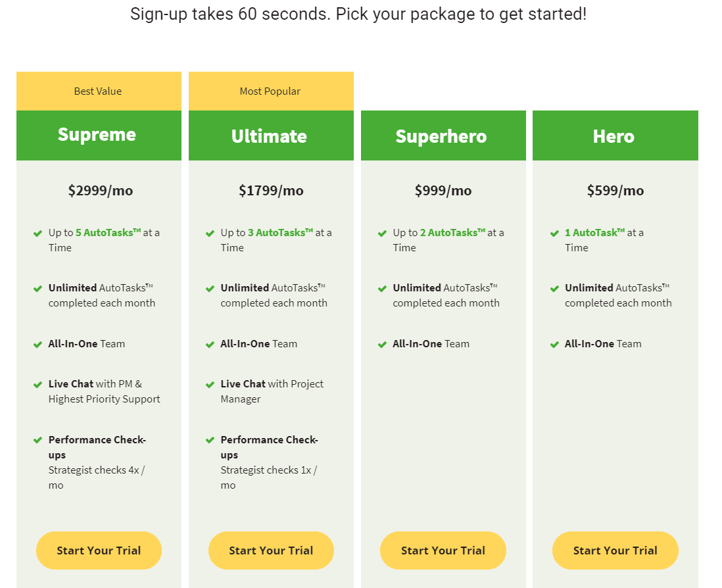Start Your Trial for the Ultimate plan

pyautogui.click(x=271, y=551)
